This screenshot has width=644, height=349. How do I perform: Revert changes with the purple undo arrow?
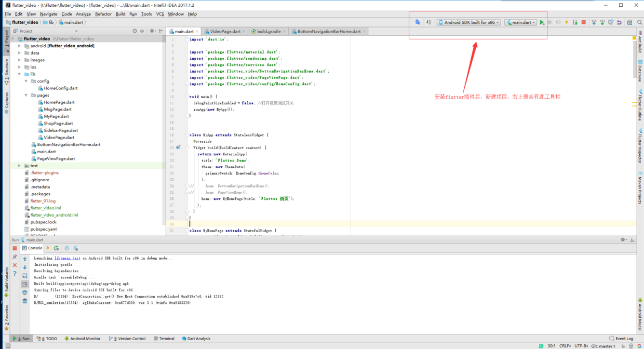(619, 22)
